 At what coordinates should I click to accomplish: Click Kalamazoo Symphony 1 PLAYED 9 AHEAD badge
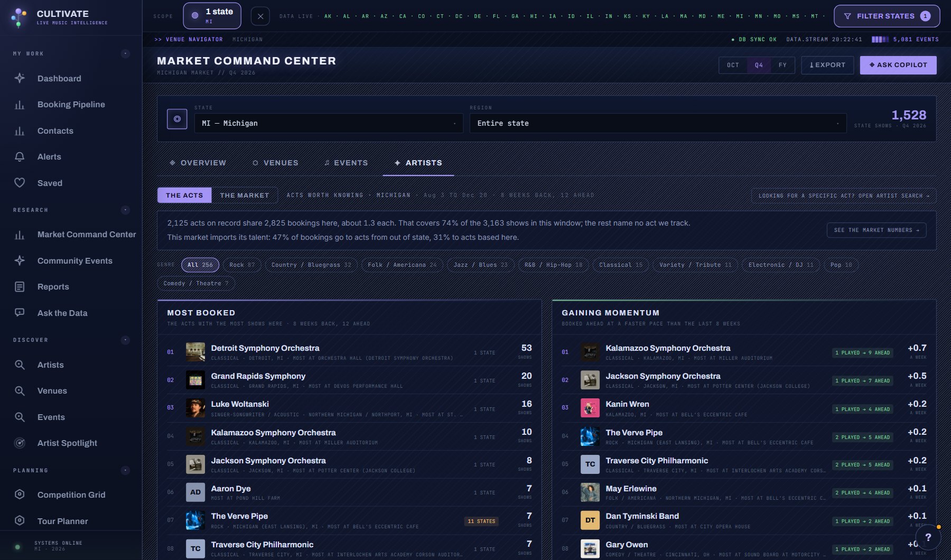coord(862,352)
